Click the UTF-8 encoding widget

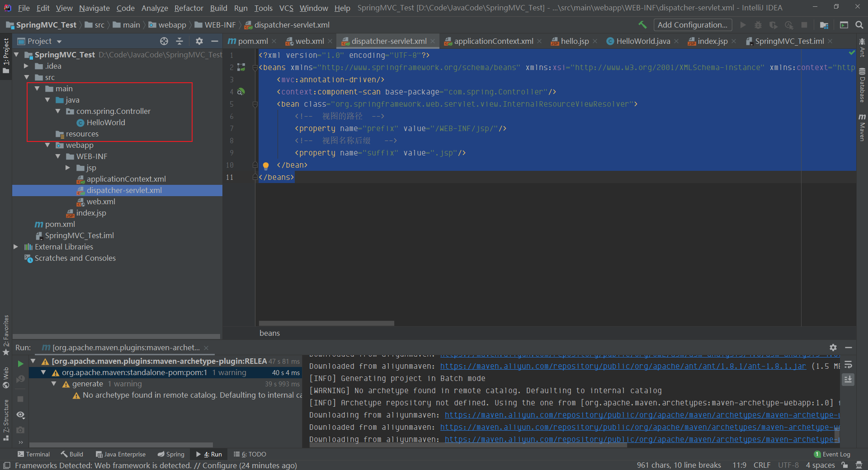pyautogui.click(x=788, y=465)
